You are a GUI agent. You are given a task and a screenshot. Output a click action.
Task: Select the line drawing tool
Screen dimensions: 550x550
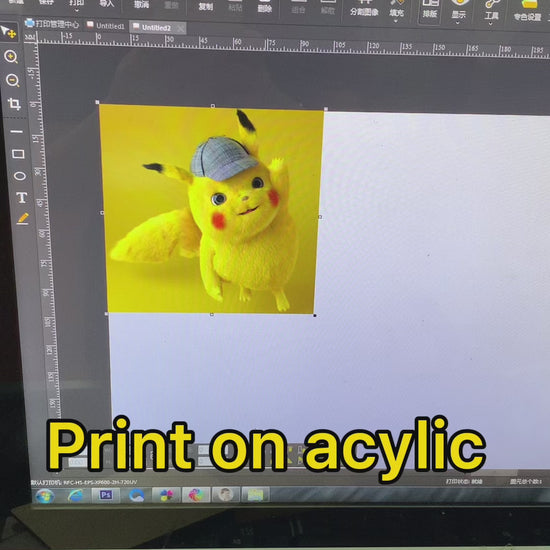coord(16,132)
